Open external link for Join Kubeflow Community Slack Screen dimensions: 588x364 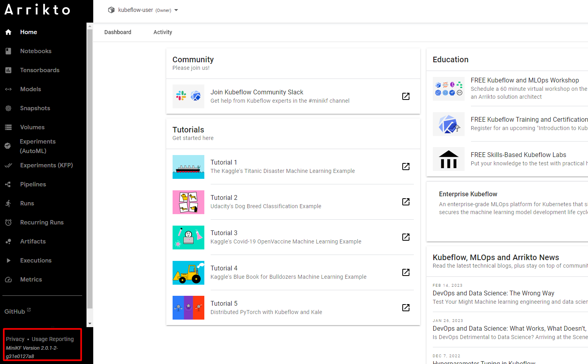pos(406,96)
